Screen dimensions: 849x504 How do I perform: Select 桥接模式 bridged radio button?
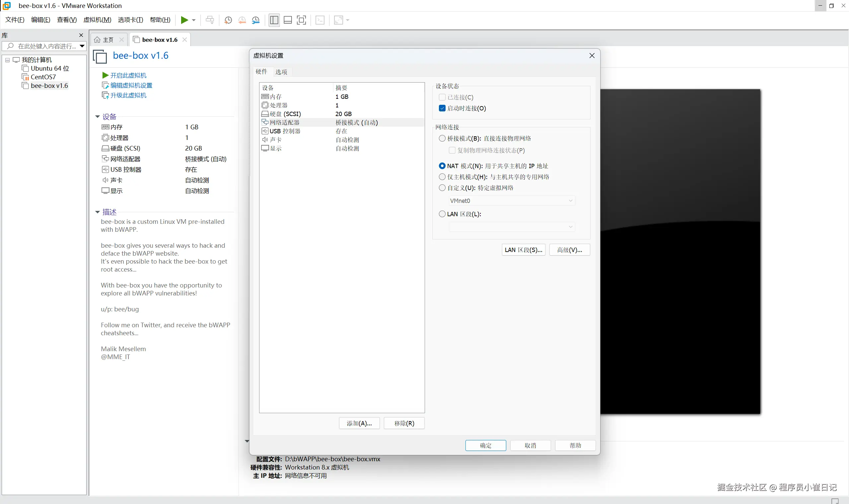click(442, 138)
